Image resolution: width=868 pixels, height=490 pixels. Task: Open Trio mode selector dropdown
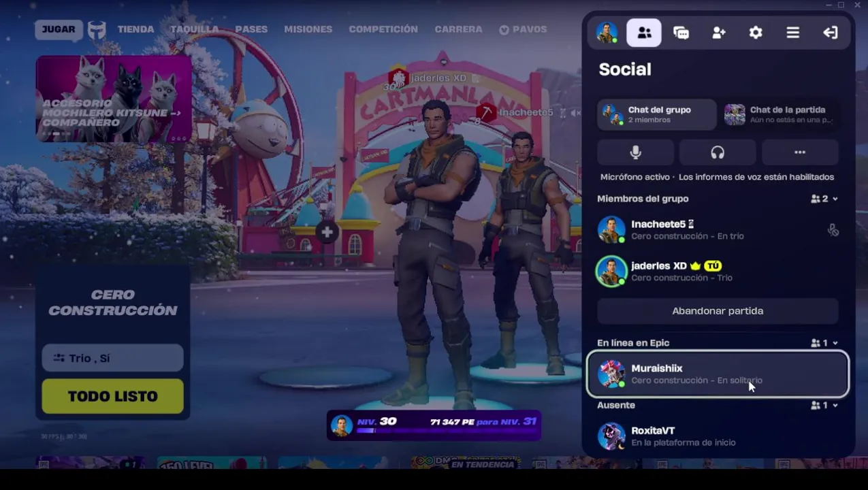click(x=113, y=358)
